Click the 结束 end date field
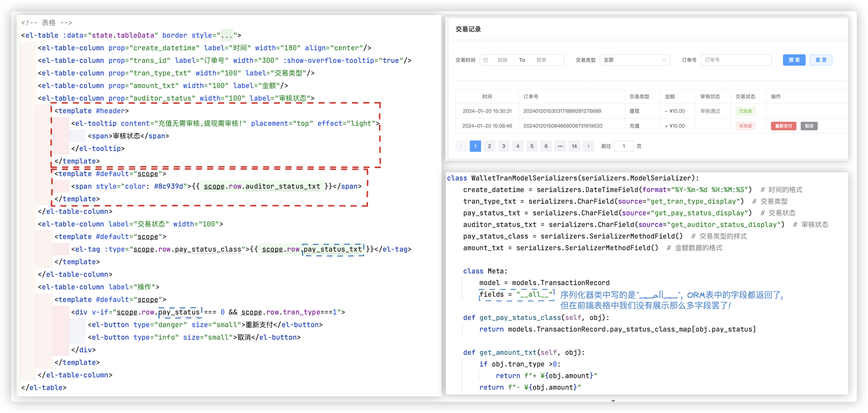Screen dimensions: 868x413 point(541,60)
